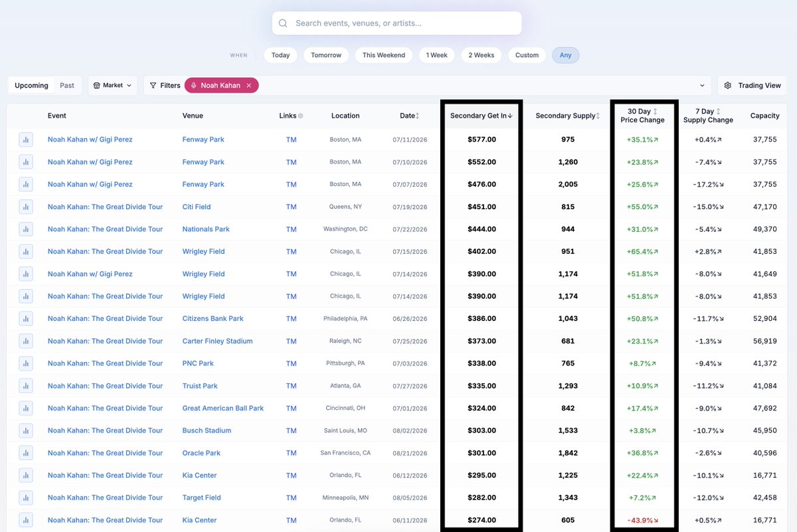Click the Links column settings gear icon
797x532 pixels.
point(301,116)
